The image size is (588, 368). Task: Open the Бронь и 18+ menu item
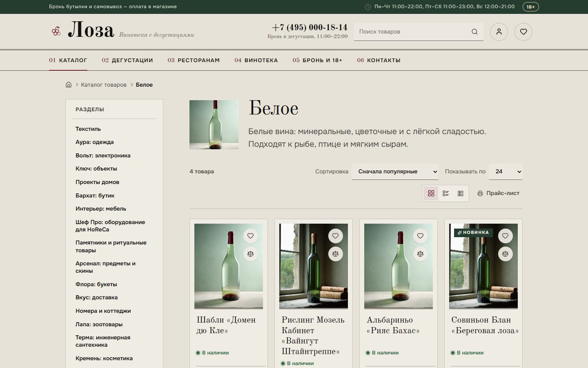[x=317, y=60]
